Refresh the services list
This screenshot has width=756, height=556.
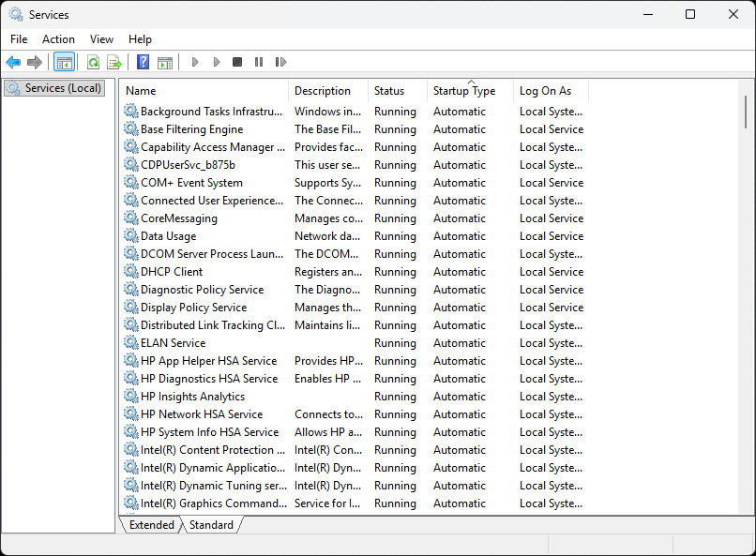pyautogui.click(x=93, y=62)
